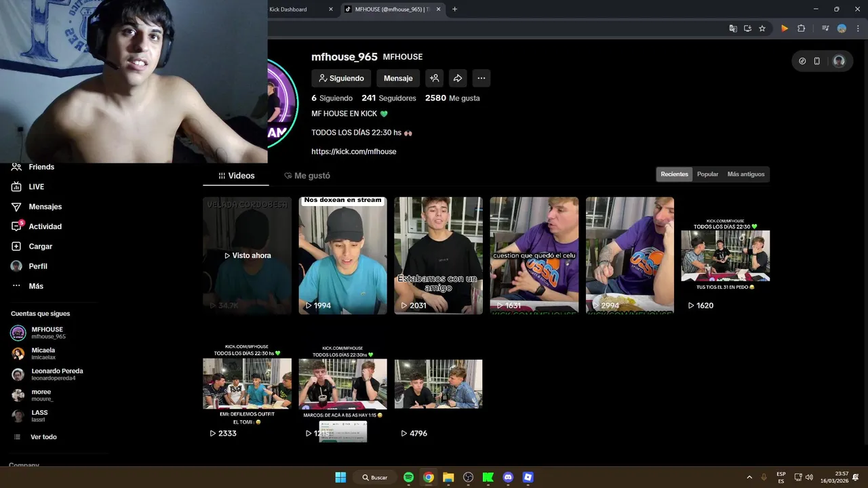Open the Kick app from taskbar
This screenshot has width=868, height=488.
tap(488, 477)
